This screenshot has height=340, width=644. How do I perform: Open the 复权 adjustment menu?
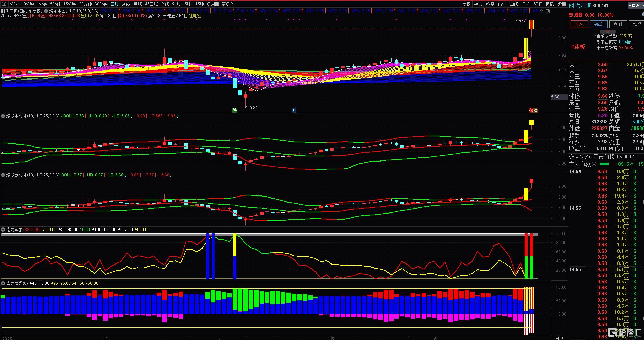coord(467,4)
